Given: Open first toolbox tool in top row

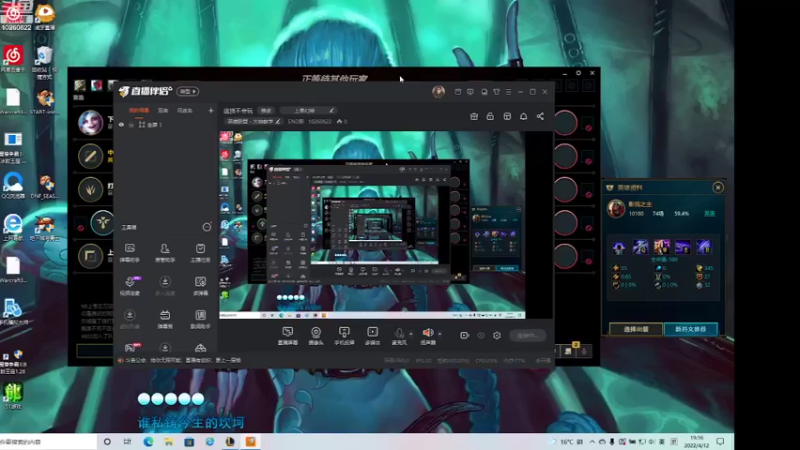Looking at the screenshot, I should point(130,253).
